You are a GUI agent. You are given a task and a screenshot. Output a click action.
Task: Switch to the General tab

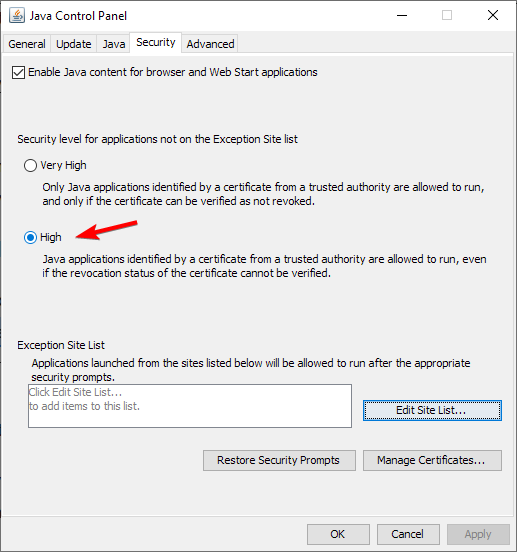[x=27, y=44]
